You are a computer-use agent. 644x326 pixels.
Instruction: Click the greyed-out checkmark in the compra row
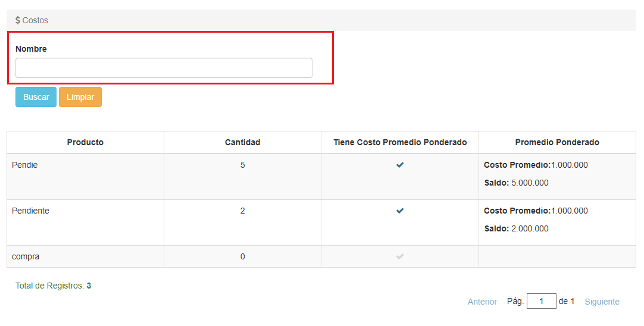(x=400, y=257)
